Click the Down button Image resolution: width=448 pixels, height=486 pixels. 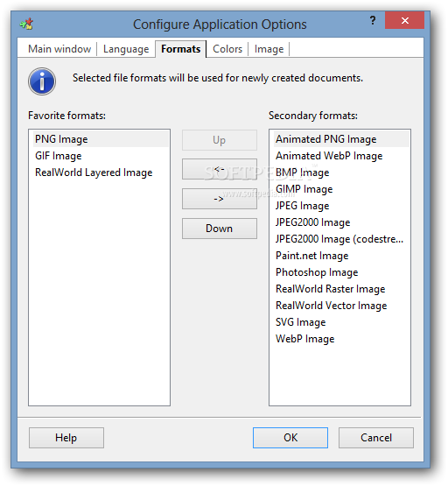(220, 229)
